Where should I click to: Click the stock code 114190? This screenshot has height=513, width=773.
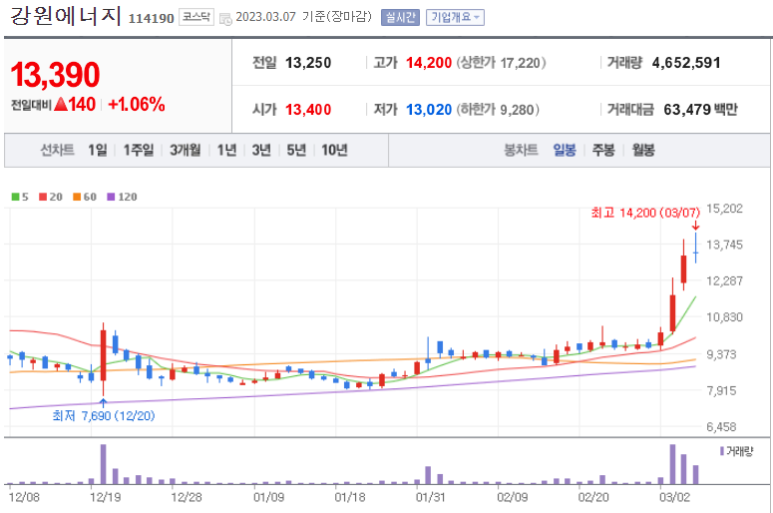[151, 19]
